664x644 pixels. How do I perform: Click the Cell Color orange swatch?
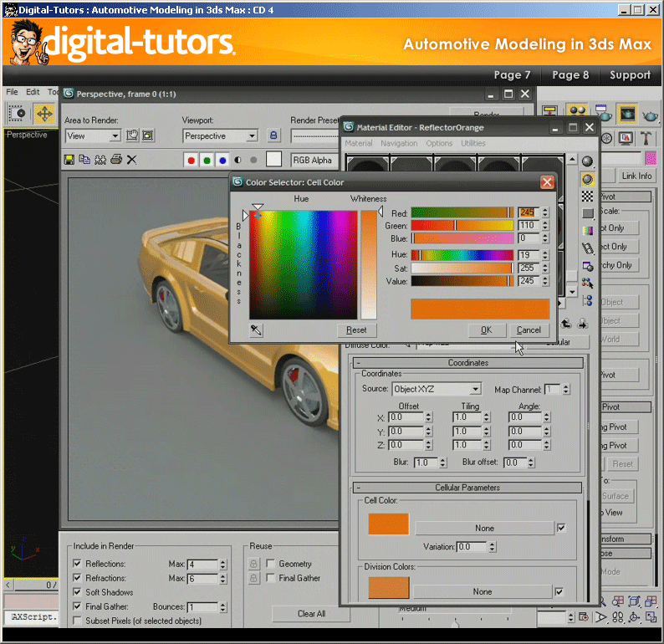coord(389,524)
